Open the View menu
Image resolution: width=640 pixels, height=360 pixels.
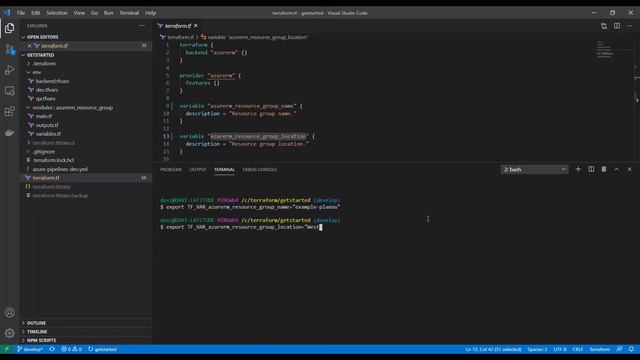79,13
